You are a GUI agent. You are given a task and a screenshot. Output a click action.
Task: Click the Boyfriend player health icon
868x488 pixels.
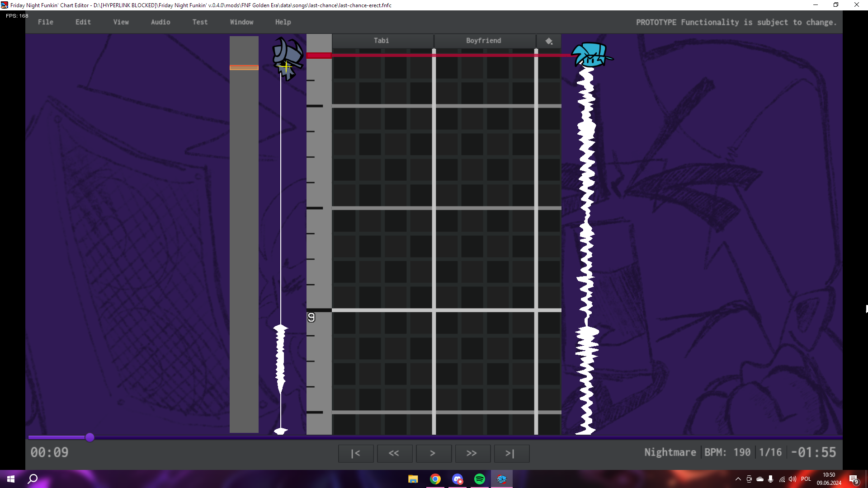point(592,55)
